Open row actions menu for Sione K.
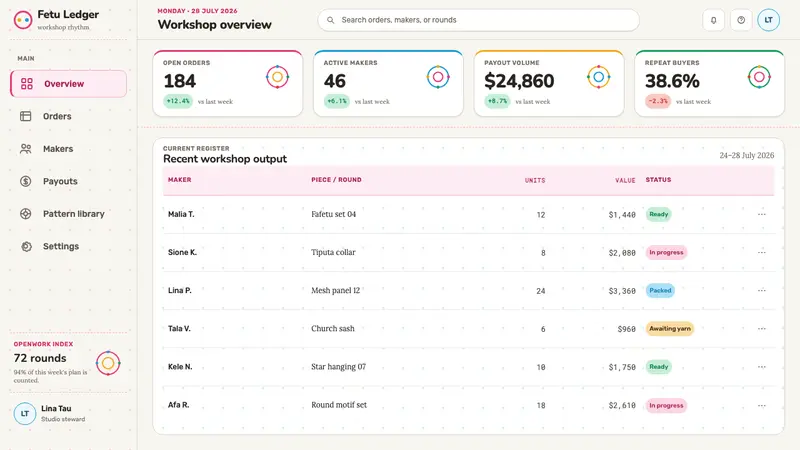 click(x=762, y=253)
